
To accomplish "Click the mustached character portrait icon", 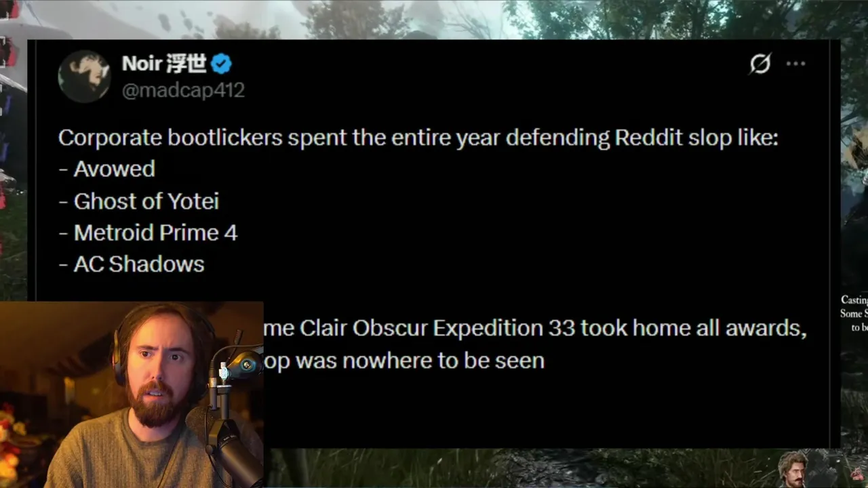I will [791, 468].
